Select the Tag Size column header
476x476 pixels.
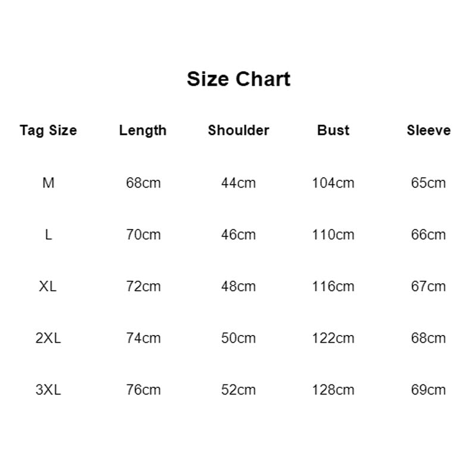48,130
